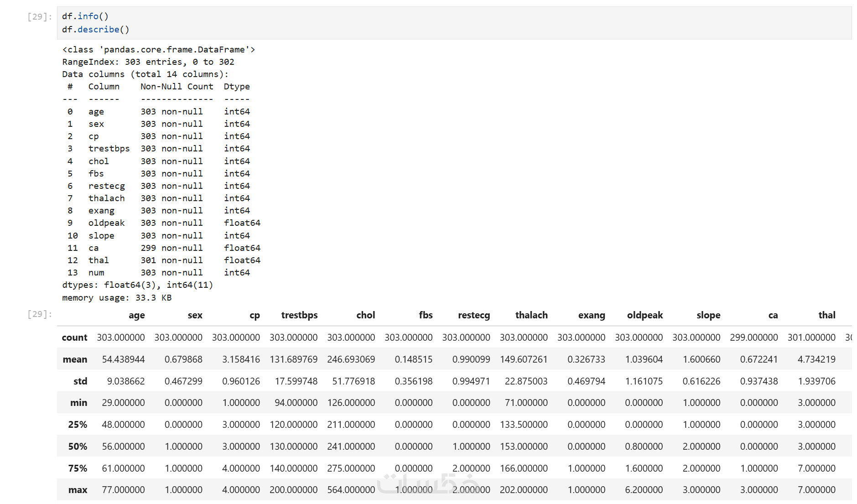Click chol mean value 246.693069
Screen dimensions: 857x504
tap(351, 359)
